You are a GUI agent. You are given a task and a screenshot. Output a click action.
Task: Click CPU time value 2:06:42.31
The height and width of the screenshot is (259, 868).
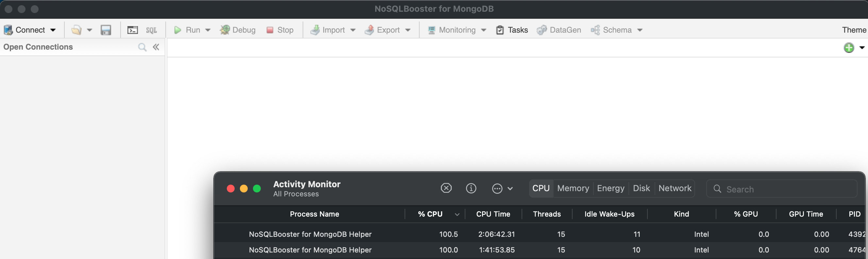496,234
